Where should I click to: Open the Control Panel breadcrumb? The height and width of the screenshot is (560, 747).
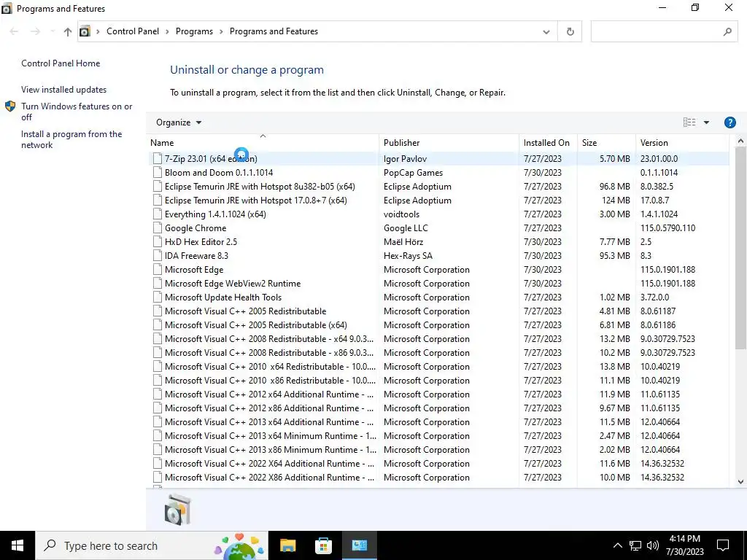click(x=133, y=31)
